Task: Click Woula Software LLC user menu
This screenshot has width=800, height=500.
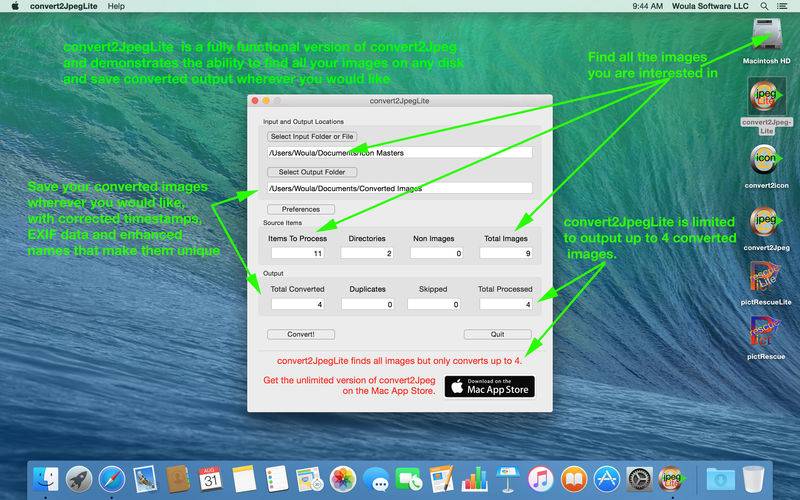Action: [x=710, y=6]
